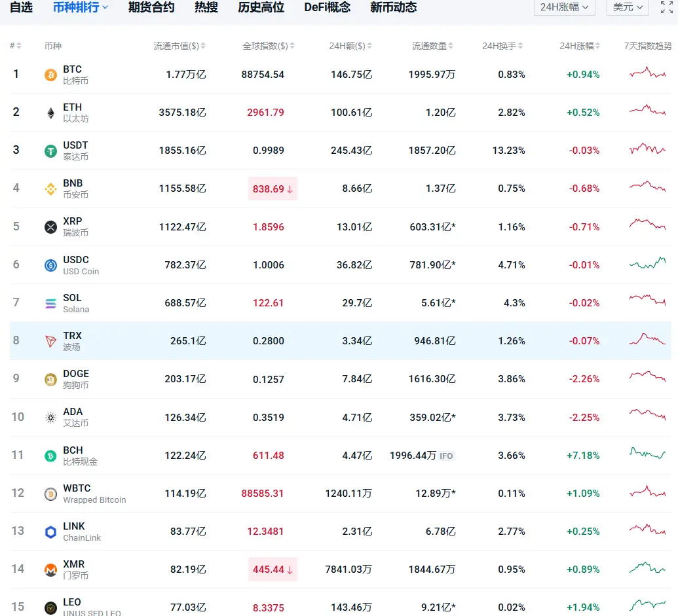
Task: Click the USDC coin icon
Action: coord(50,265)
